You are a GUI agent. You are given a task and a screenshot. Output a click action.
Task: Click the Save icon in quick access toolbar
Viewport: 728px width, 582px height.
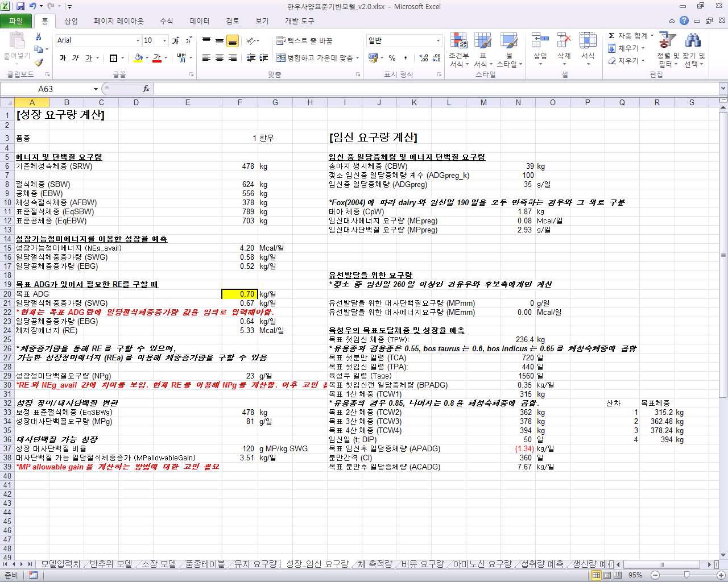click(20, 6)
